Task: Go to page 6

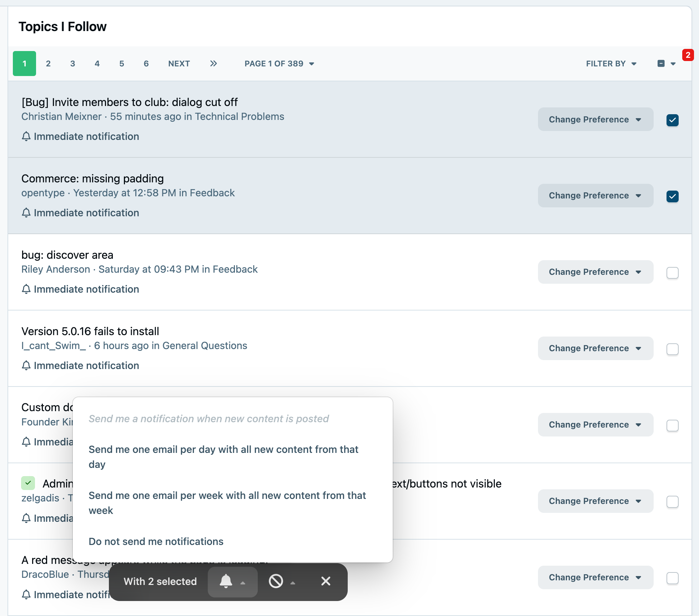Action: pyautogui.click(x=146, y=64)
